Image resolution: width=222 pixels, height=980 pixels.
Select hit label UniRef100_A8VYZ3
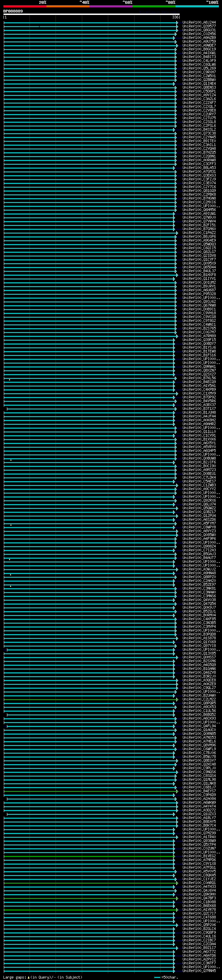tap(199, 531)
